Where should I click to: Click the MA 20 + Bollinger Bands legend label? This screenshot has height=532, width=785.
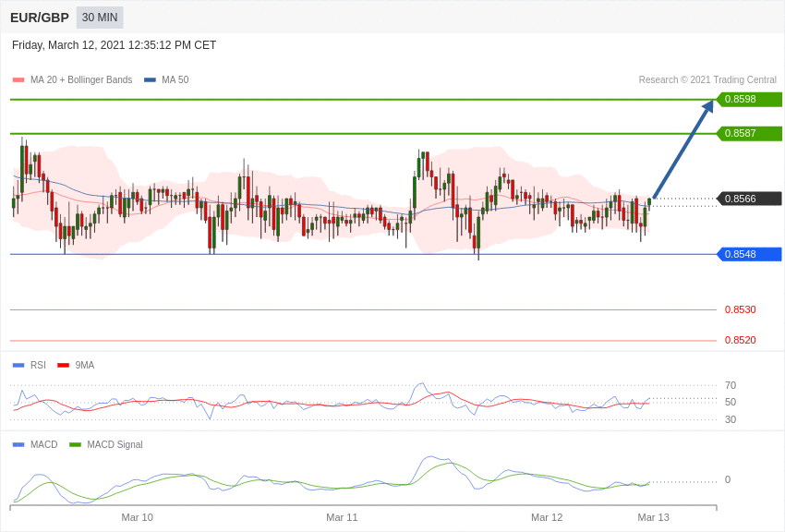81,79
